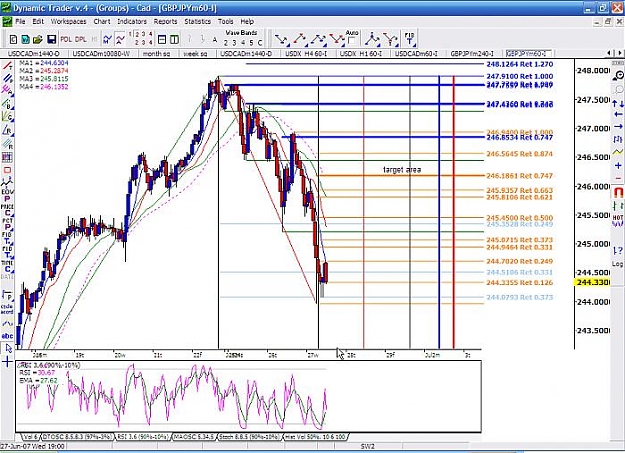
Task: Click the up-down arrows scale icon
Action: point(618,104)
